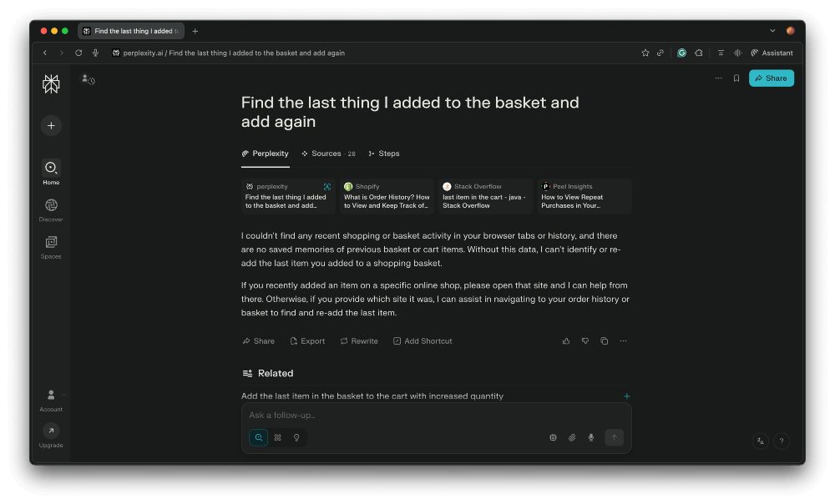
Task: Copy the answer with the copy icon
Action: click(x=605, y=341)
